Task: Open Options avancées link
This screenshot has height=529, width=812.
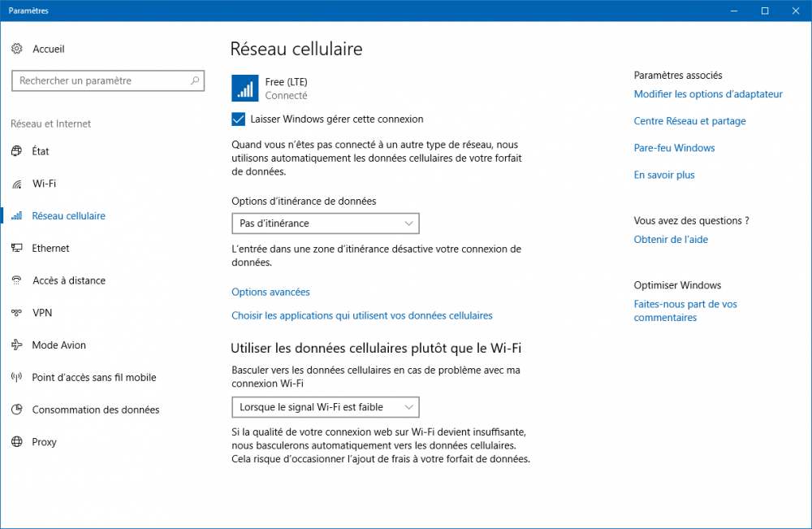Action: [270, 292]
